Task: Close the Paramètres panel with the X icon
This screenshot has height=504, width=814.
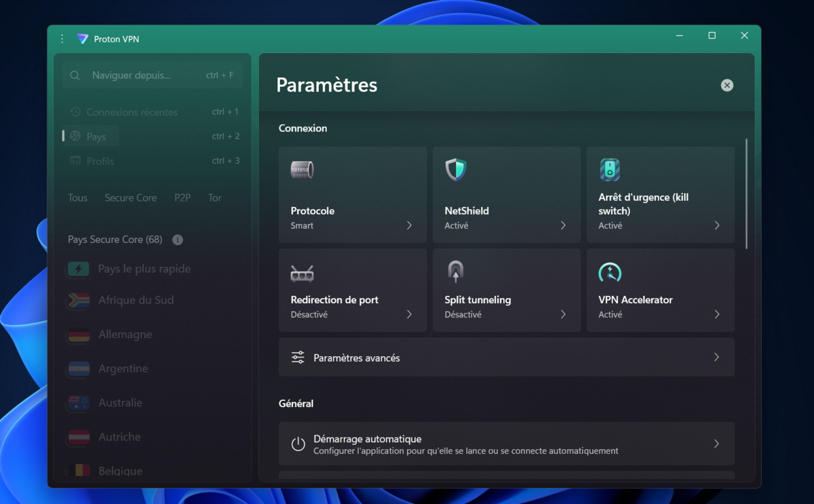Action: [x=726, y=85]
